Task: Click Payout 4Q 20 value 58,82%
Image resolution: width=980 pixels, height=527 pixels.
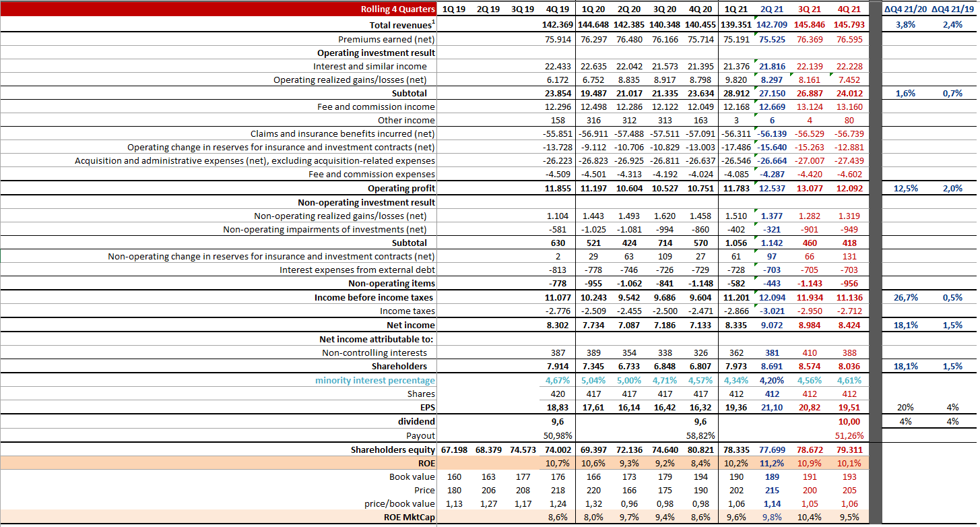Action: pos(700,435)
